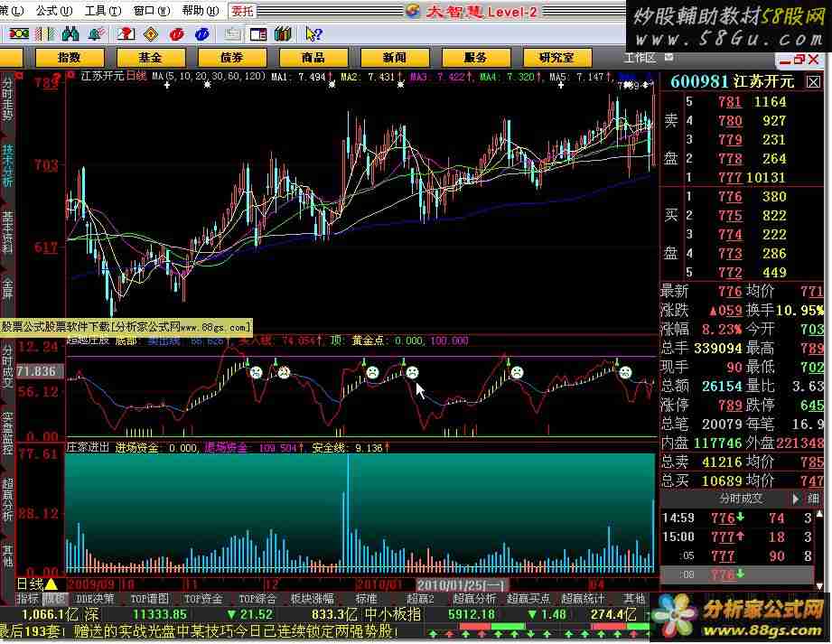This screenshot has width=832, height=644.
Task: Switch to 超赢分析 sidebar tab
Action: pos(7,499)
